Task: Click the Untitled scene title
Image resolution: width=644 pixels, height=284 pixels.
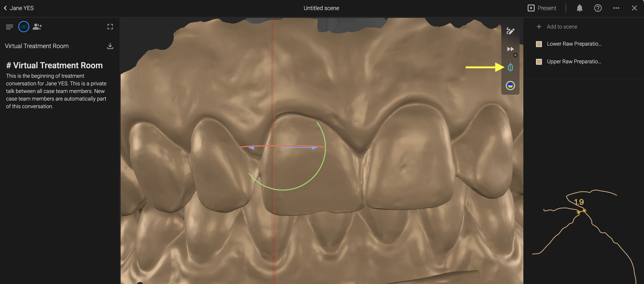Action: [x=321, y=8]
